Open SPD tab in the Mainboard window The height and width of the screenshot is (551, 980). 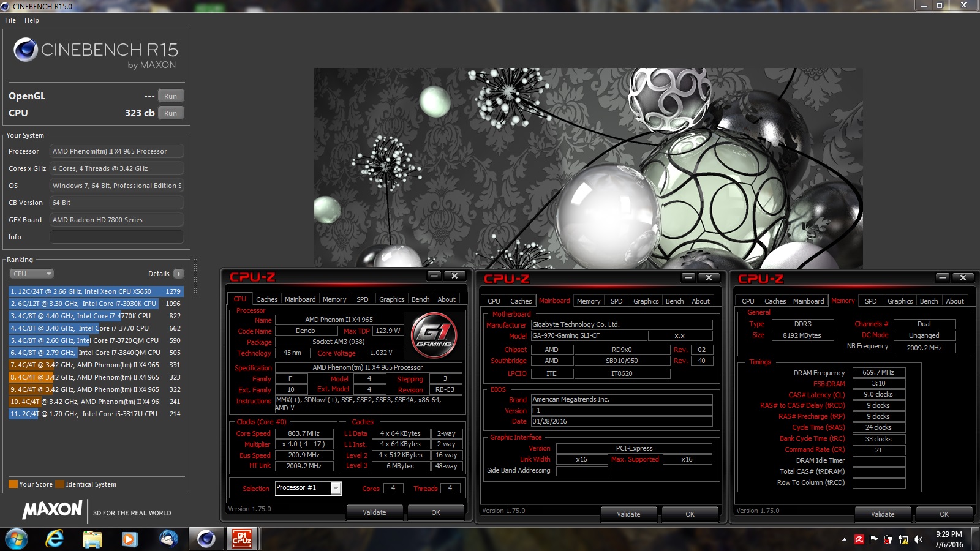(616, 301)
